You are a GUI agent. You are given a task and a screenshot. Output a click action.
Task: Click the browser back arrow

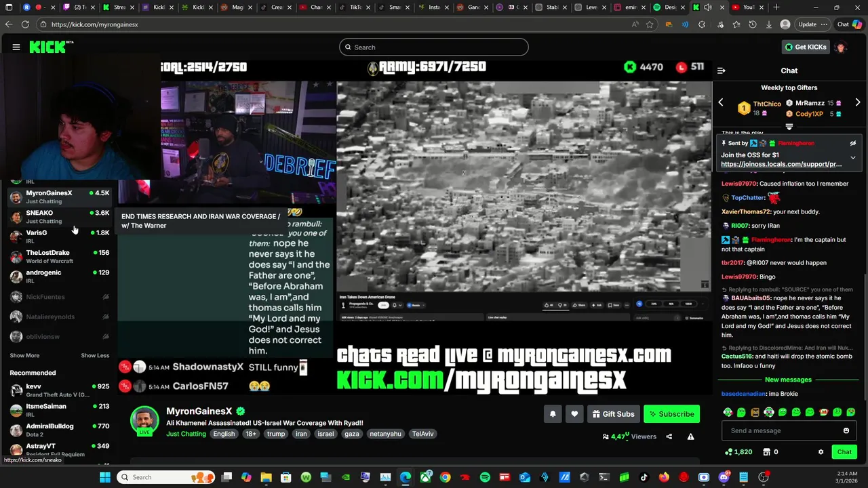point(9,24)
